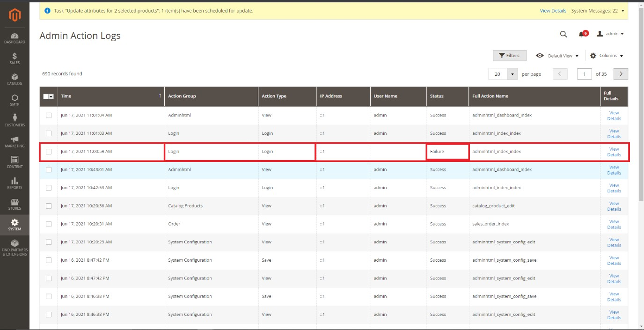The height and width of the screenshot is (330, 644).
Task: Open the Catalog sidebar menu
Action: 15,80
